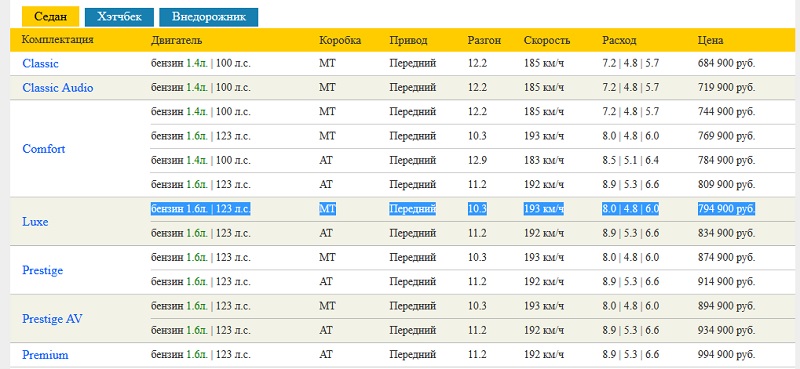This screenshot has height=369, width=800.
Task: Open the Premium trim link
Action: coord(45,355)
